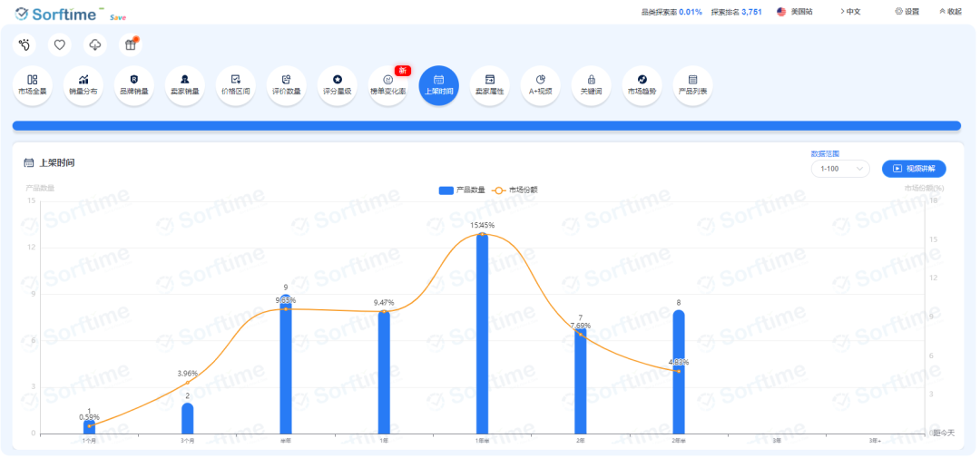
Task: Open 产品列表 product list
Action: tap(692, 85)
